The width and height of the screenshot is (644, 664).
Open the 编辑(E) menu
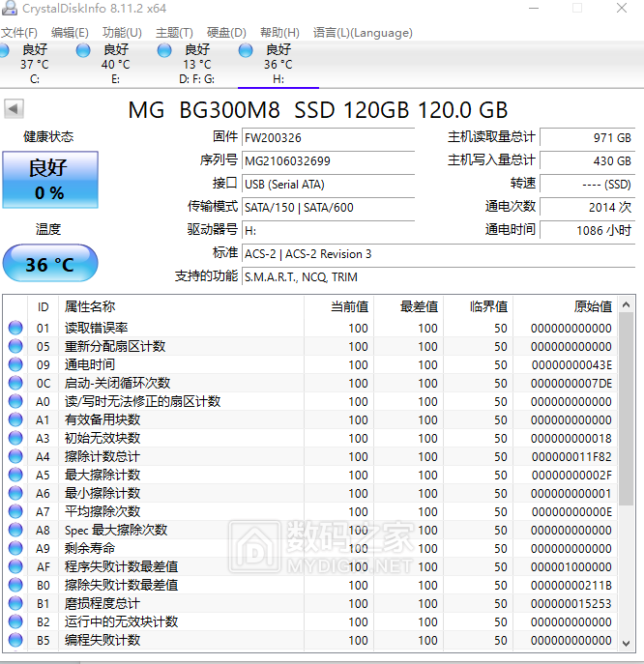(x=70, y=33)
